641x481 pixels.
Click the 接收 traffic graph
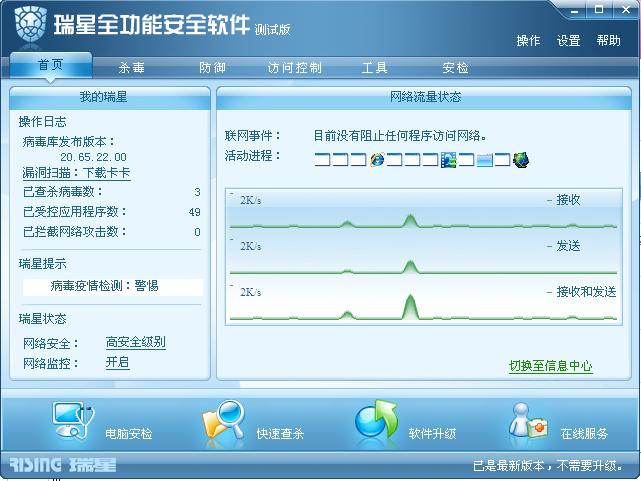424,210
